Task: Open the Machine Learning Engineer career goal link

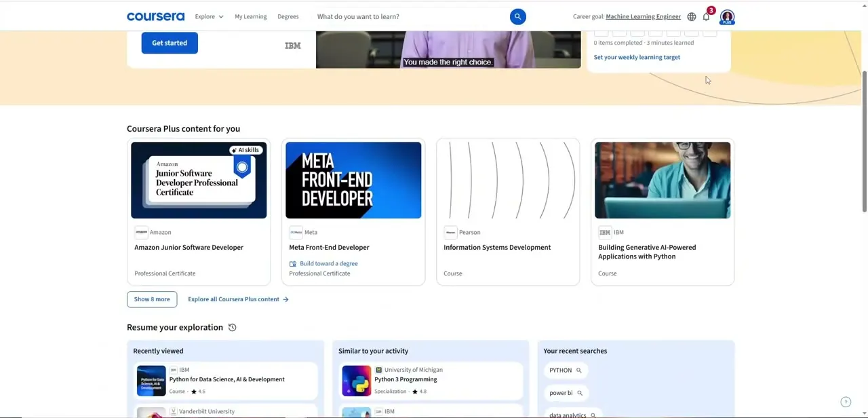Action: (643, 16)
